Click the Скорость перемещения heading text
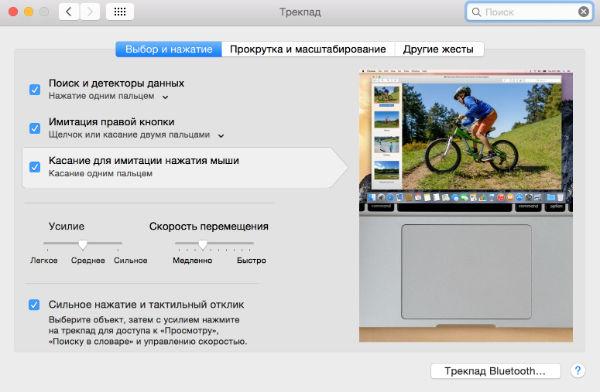Viewport: 600px width, 392px height. click(209, 226)
